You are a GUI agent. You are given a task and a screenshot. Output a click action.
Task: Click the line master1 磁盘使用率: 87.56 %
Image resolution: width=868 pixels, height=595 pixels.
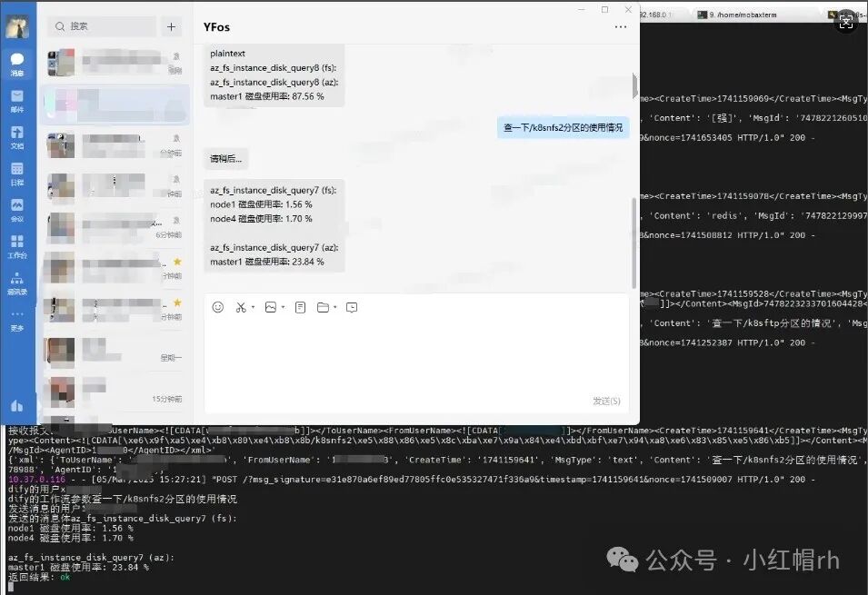click(267, 96)
